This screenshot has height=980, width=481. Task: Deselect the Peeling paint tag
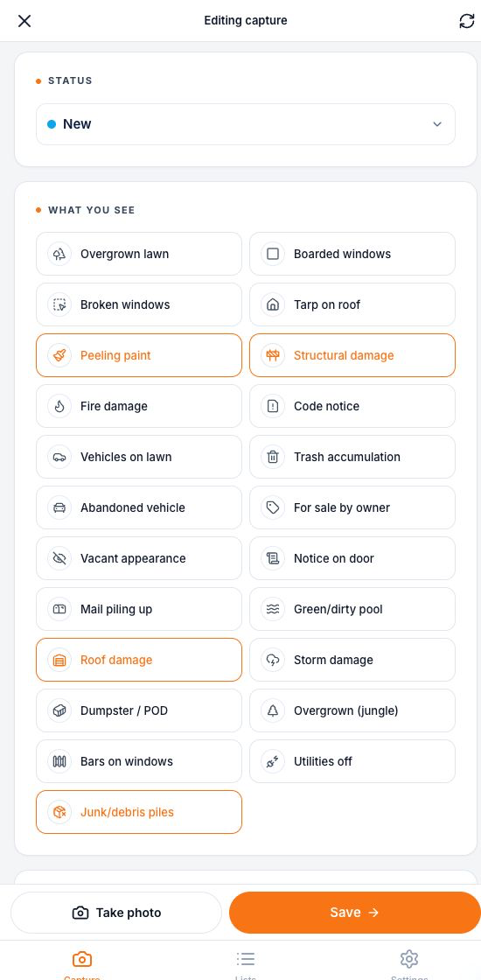139,355
